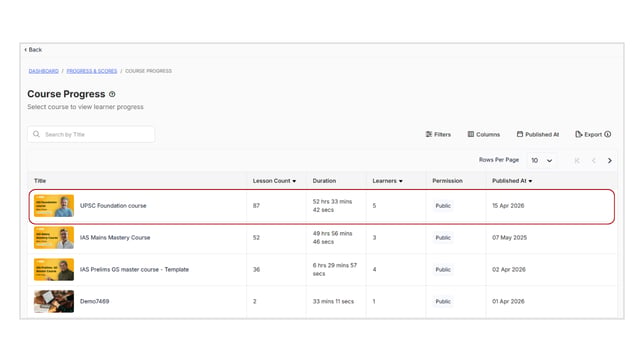
Task: Click the info icon beside Course Progress
Action: [112, 94]
